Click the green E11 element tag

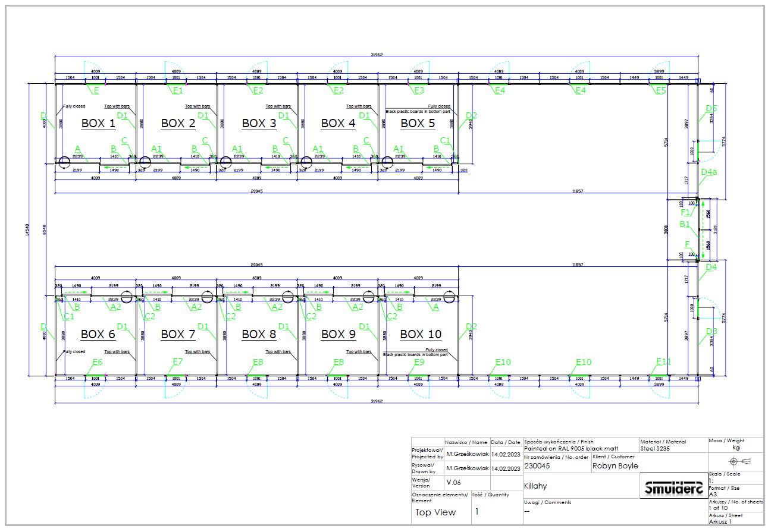[x=663, y=362]
